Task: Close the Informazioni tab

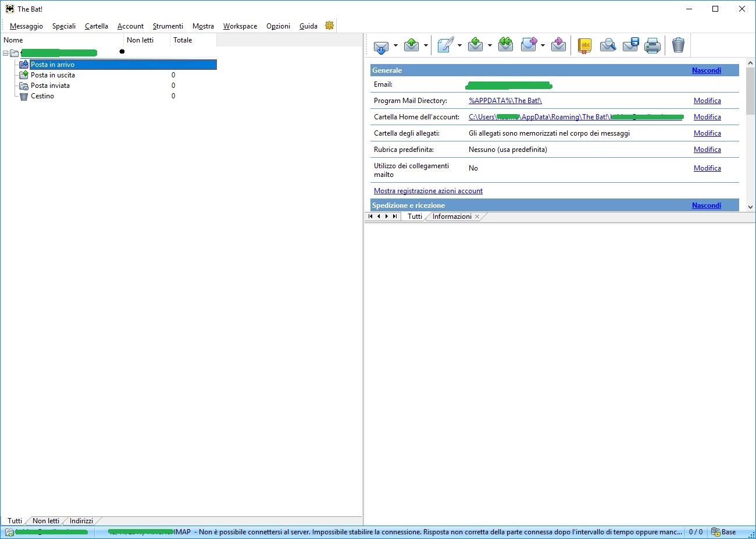Action: tap(477, 217)
